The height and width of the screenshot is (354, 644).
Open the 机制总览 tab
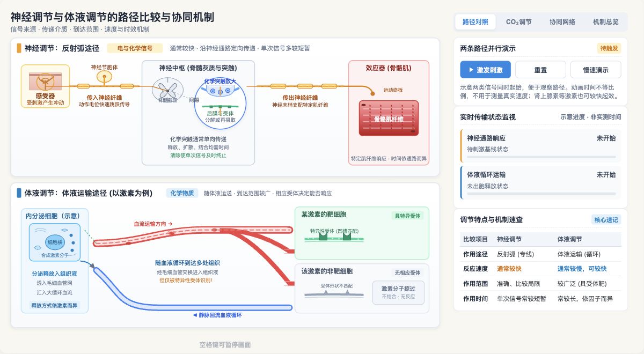pyautogui.click(x=605, y=22)
